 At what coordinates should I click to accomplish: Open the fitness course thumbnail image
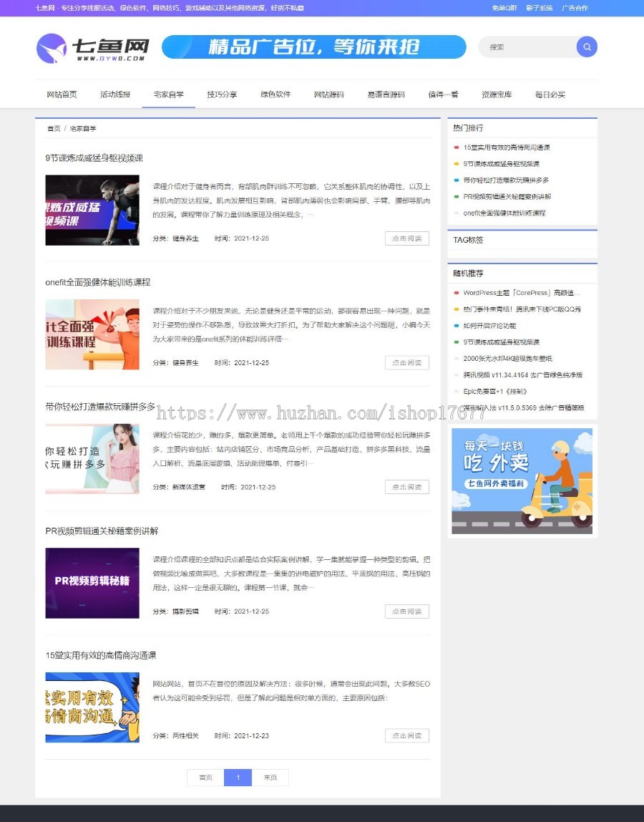click(92, 211)
